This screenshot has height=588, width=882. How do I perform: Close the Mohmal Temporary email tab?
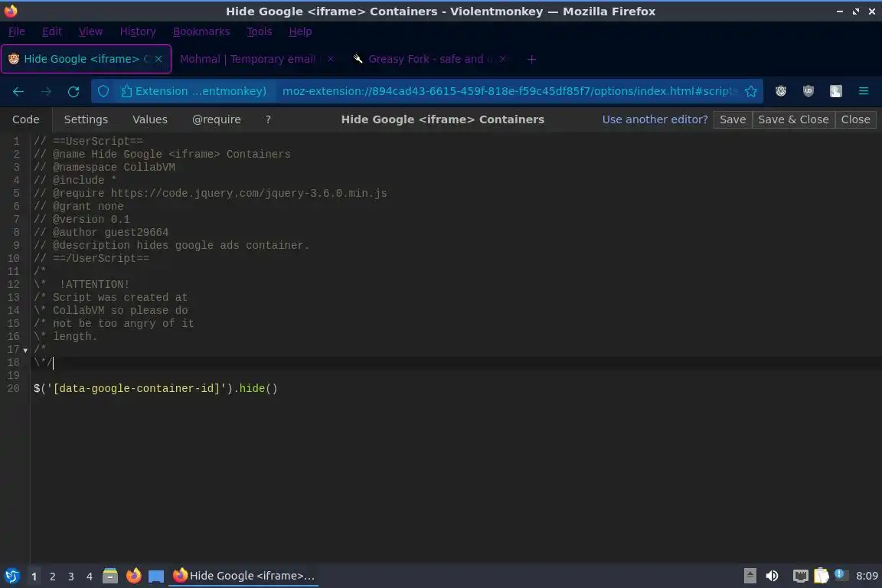point(331,59)
